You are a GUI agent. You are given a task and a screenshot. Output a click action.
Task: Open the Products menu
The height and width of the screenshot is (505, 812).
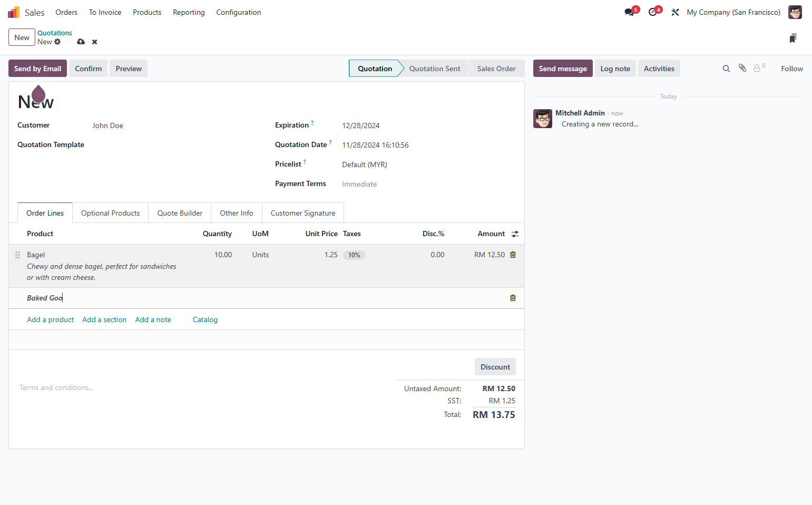click(x=147, y=12)
